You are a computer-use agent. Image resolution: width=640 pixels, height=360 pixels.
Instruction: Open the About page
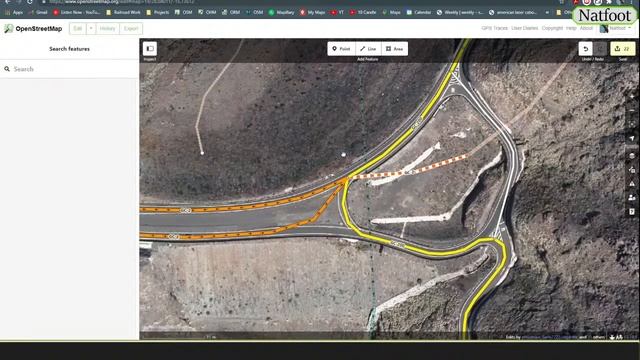click(x=586, y=28)
